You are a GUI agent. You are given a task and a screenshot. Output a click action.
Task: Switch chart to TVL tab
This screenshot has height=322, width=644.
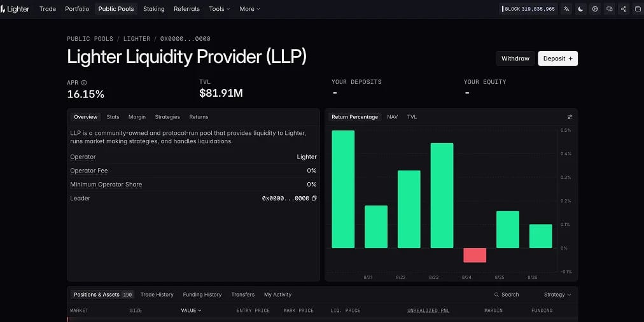412,117
